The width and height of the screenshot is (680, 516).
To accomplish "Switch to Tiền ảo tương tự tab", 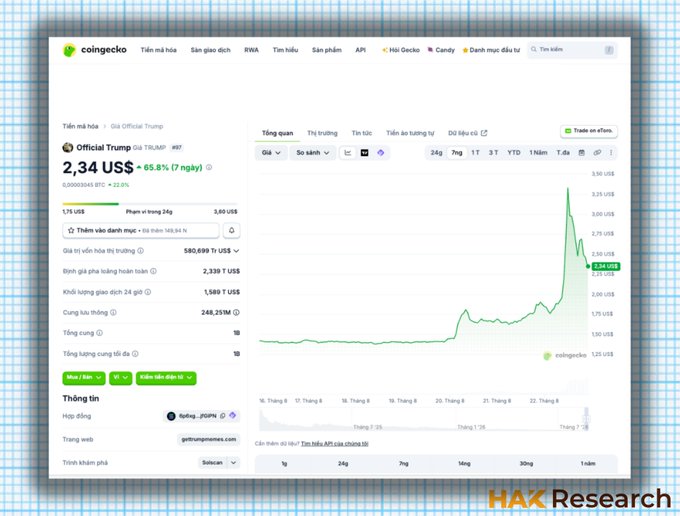I will (x=410, y=133).
